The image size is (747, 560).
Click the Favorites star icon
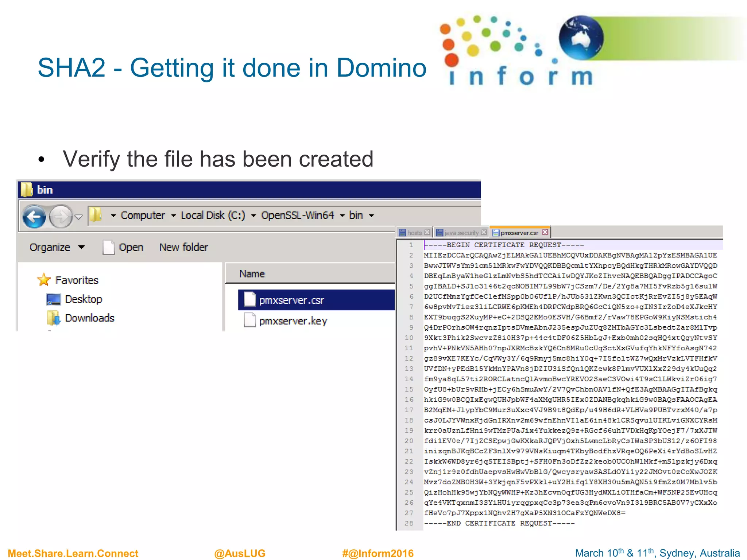click(44, 280)
